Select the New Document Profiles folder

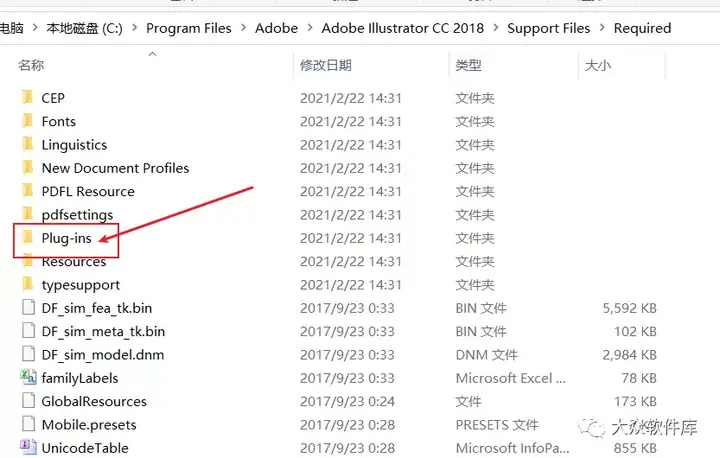coord(115,168)
